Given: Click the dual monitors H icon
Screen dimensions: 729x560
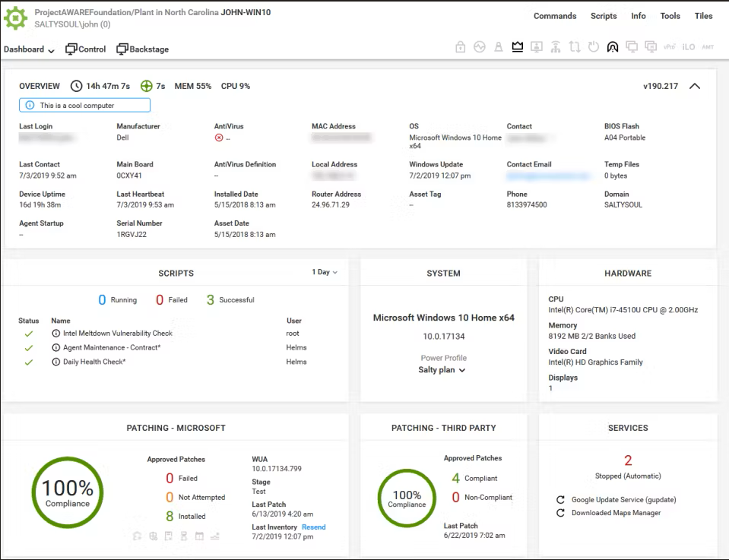Looking at the screenshot, I should coord(651,47).
